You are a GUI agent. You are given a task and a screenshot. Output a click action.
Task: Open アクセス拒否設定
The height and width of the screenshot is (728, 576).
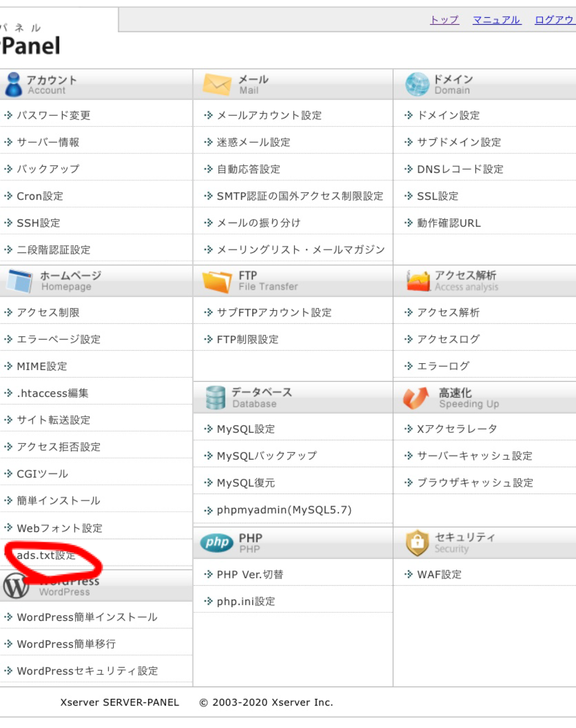click(x=59, y=447)
